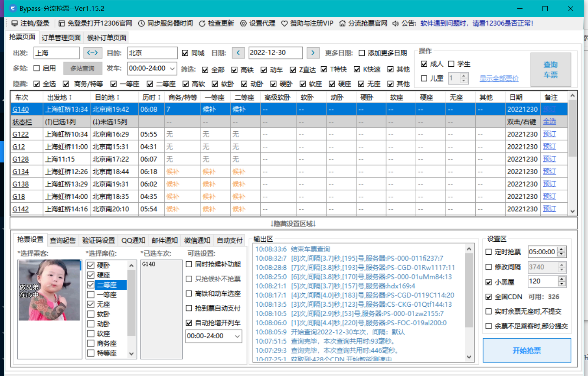Screen dimensions: 588x376
Task: Open the 自动支付 tab
Action: tap(229, 240)
